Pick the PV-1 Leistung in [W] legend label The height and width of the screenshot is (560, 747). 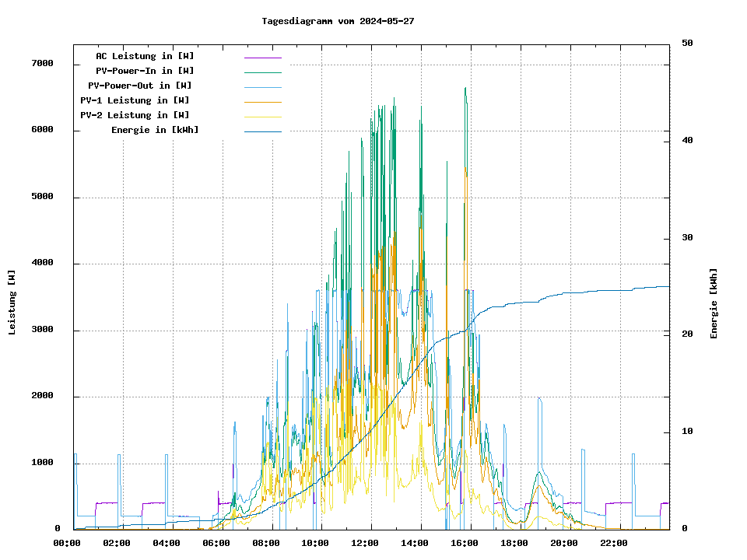[135, 100]
